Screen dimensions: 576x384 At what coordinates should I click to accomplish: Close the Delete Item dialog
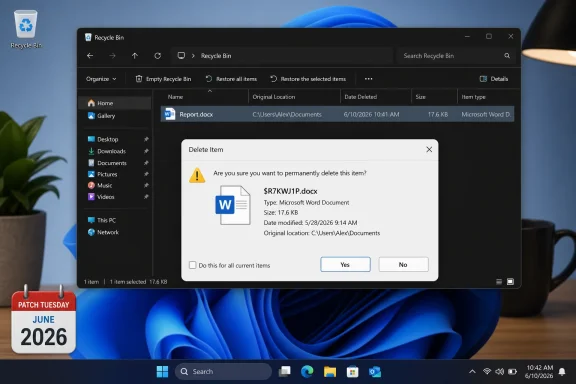click(429, 150)
